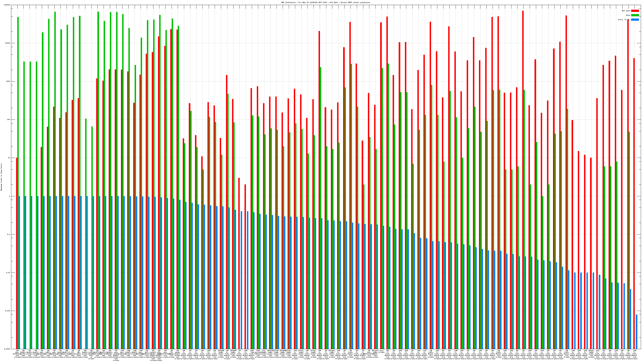The image size is (644, 362).
Task: Click the 0.001 y-axis tick label
Action: coord(7,311)
